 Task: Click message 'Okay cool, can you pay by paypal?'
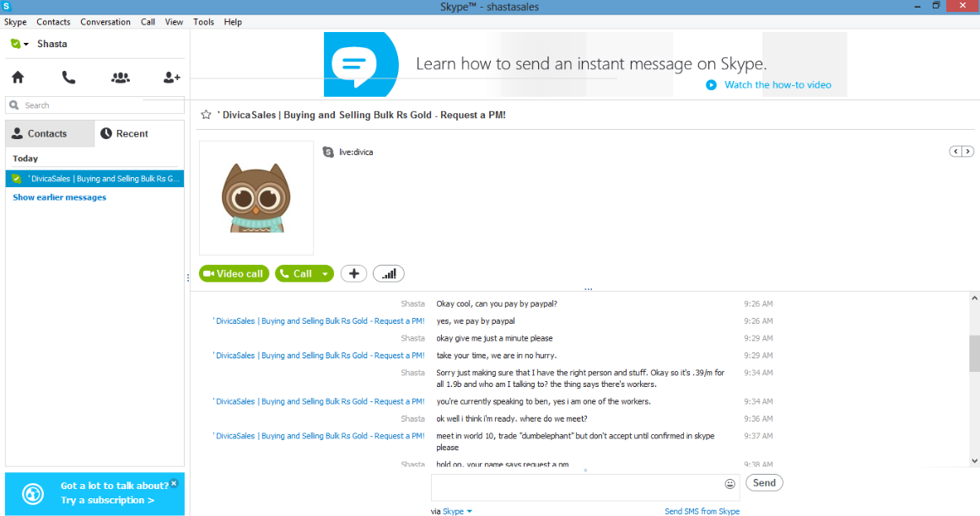click(x=497, y=304)
